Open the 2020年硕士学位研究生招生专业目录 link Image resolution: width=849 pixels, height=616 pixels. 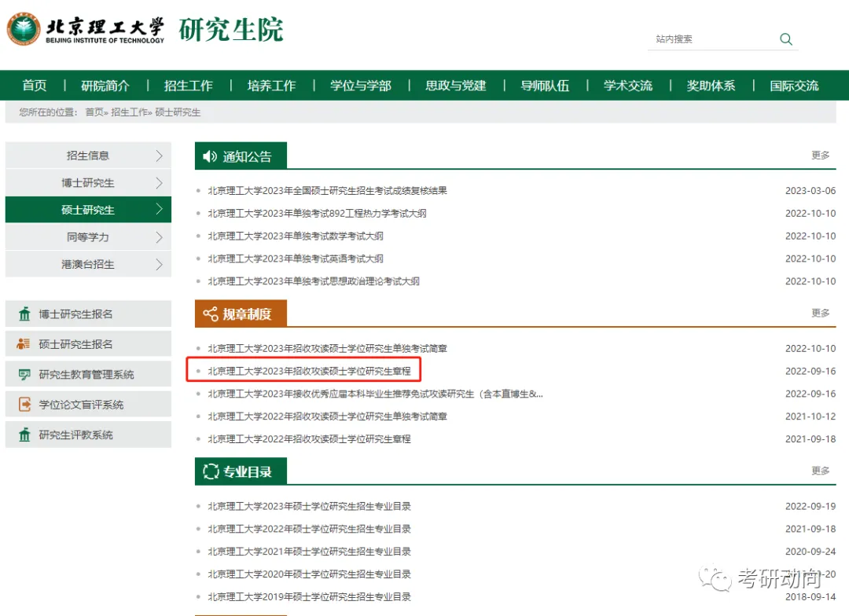pyautogui.click(x=310, y=574)
